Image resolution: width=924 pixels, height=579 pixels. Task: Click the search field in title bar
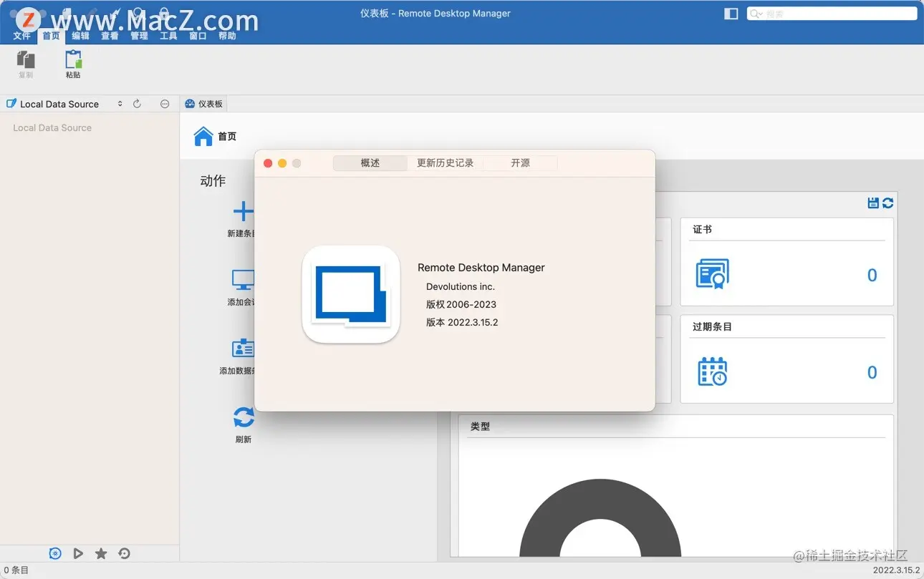coord(832,14)
